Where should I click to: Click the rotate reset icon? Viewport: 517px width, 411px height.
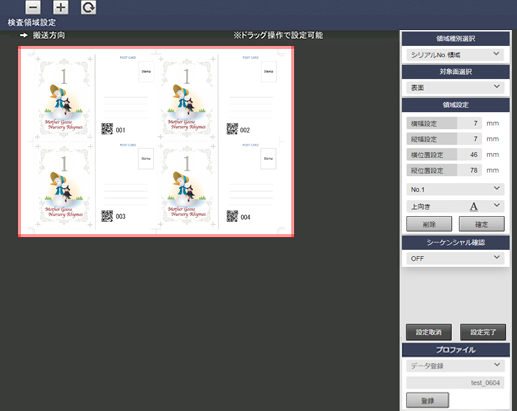pos(88,7)
